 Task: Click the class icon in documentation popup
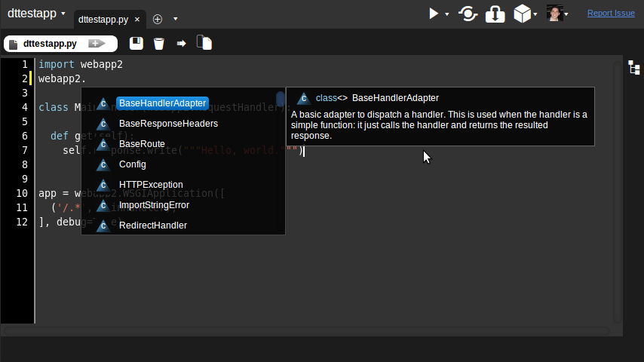(303, 98)
